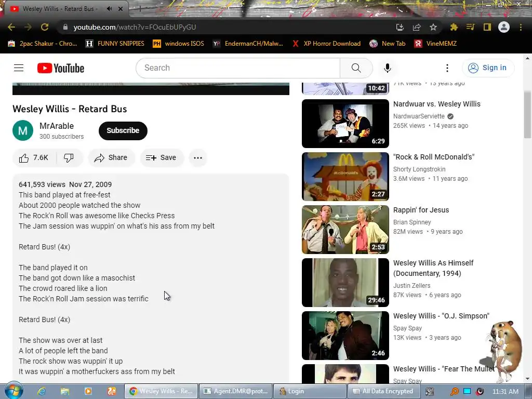Close the Wesley Willis browser tab
Viewport: 532px width, 399px height.
[121, 9]
